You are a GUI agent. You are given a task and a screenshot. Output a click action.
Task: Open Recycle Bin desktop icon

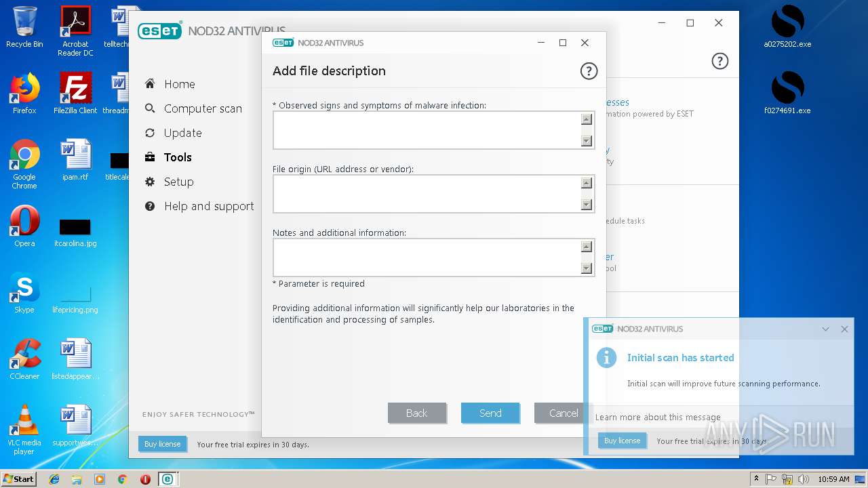click(x=24, y=27)
